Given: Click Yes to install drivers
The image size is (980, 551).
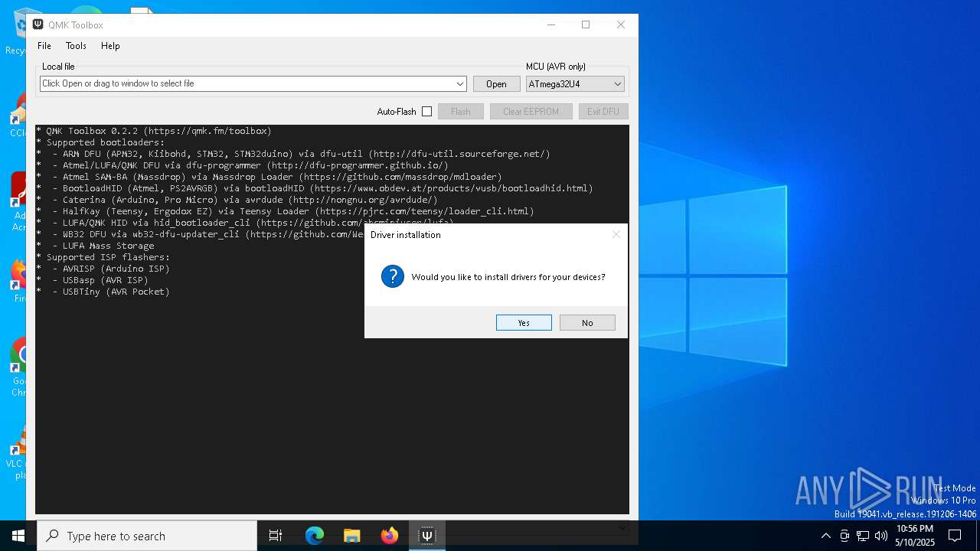Looking at the screenshot, I should [x=524, y=322].
